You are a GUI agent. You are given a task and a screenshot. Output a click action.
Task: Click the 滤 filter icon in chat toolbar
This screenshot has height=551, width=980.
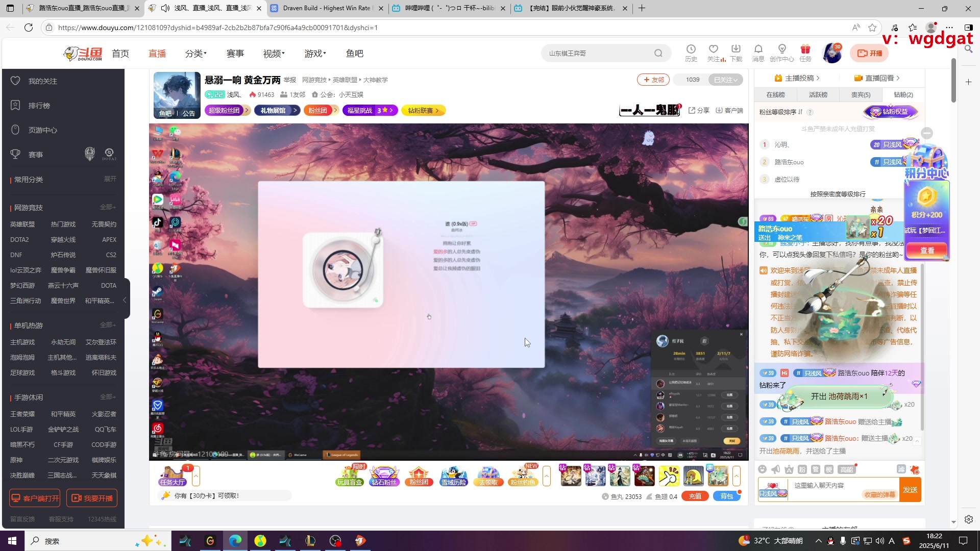[x=901, y=469]
